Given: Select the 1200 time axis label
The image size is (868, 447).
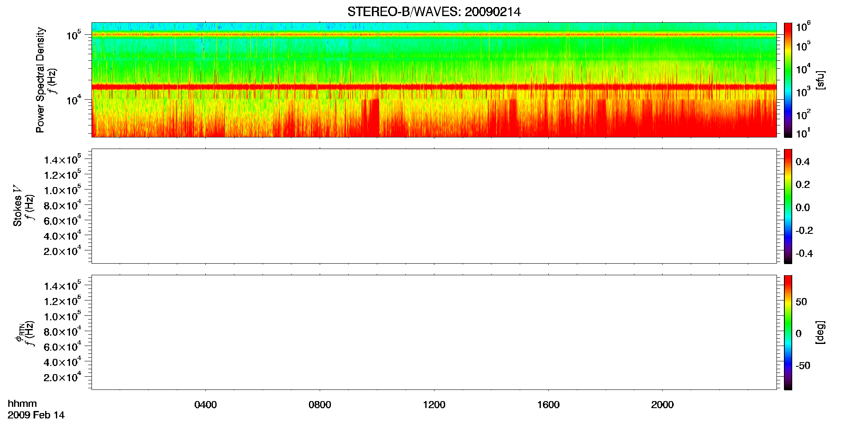Looking at the screenshot, I should (x=434, y=405).
